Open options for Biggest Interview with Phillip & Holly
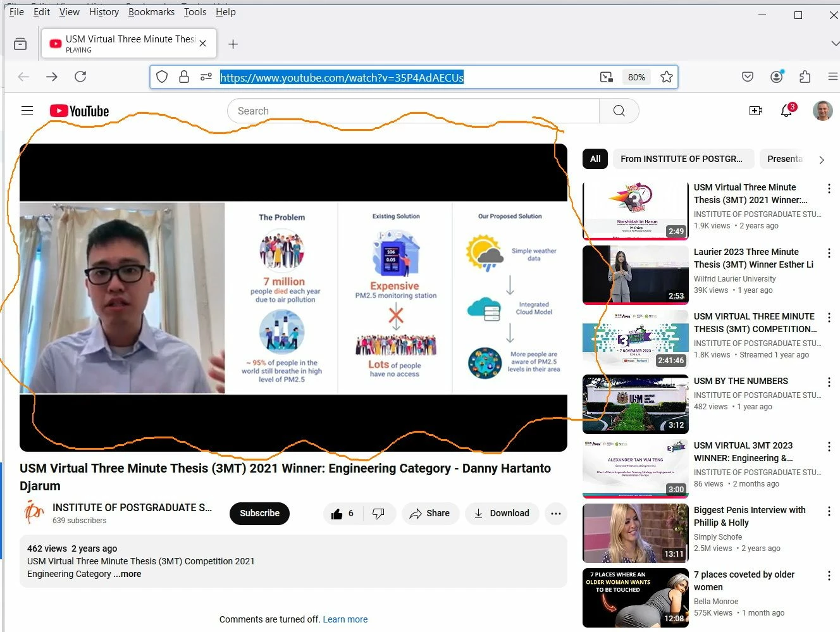This screenshot has height=632, width=840. click(x=829, y=511)
